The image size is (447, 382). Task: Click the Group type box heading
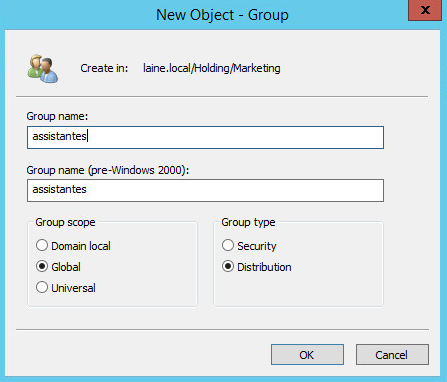pyautogui.click(x=248, y=222)
